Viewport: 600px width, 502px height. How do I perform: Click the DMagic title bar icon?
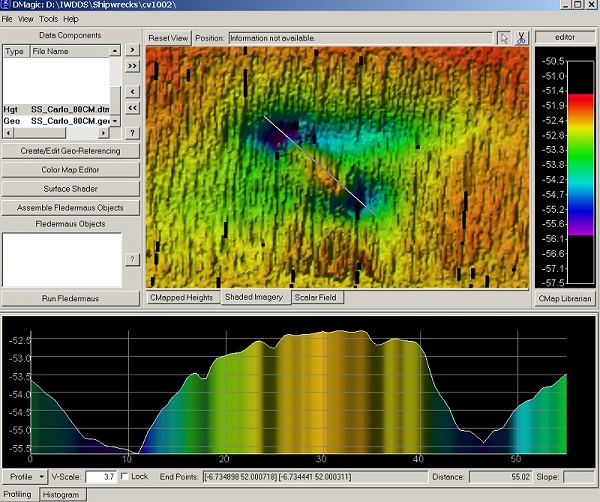pos(6,5)
